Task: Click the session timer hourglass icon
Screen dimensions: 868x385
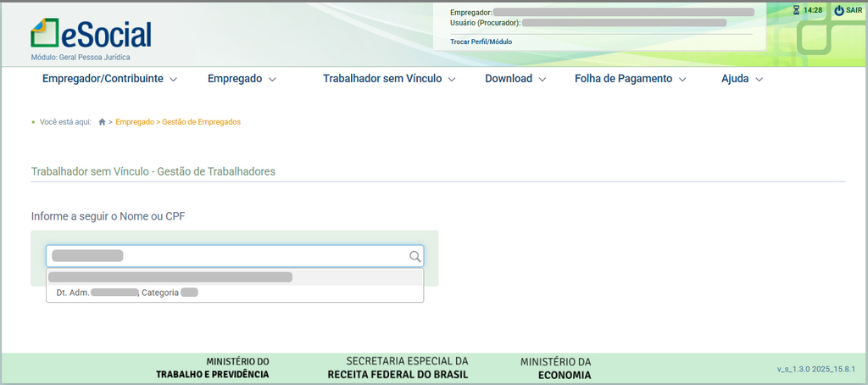Action: point(796,10)
